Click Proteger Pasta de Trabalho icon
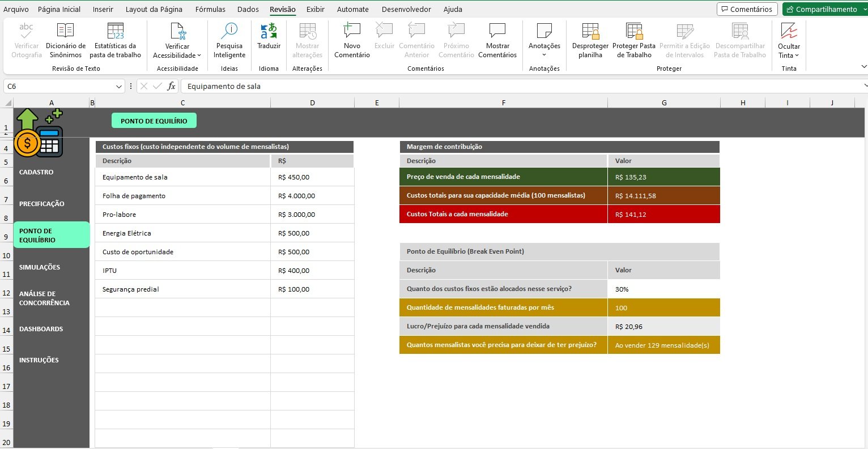Image resolution: width=868 pixels, height=449 pixels. pos(633,31)
